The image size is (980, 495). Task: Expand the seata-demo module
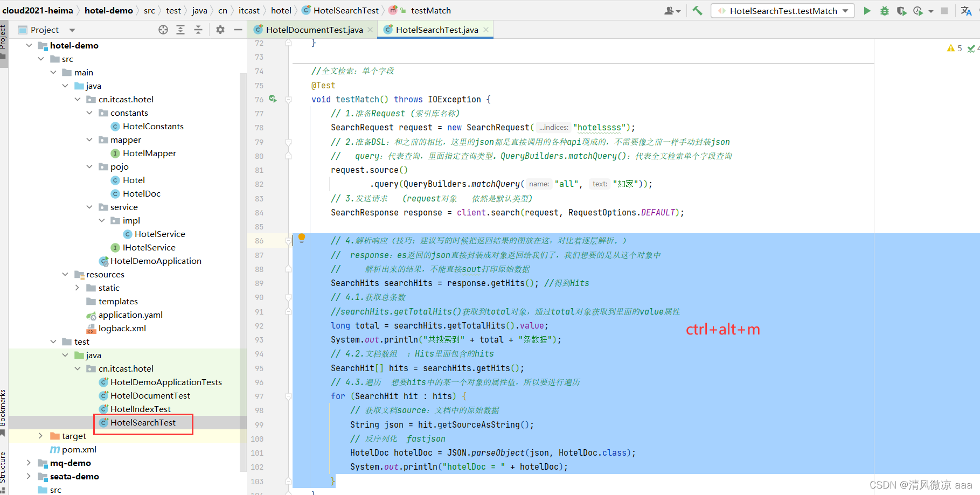coord(29,476)
